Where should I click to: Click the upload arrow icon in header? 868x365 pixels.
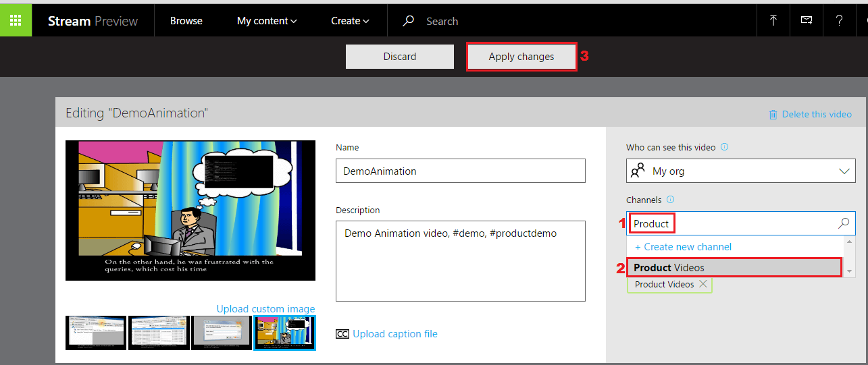pyautogui.click(x=773, y=20)
